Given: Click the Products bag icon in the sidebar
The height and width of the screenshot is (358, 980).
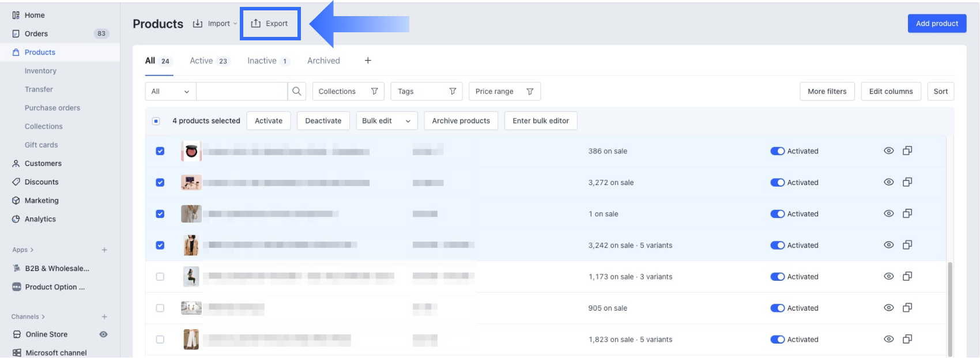Looking at the screenshot, I should [16, 52].
